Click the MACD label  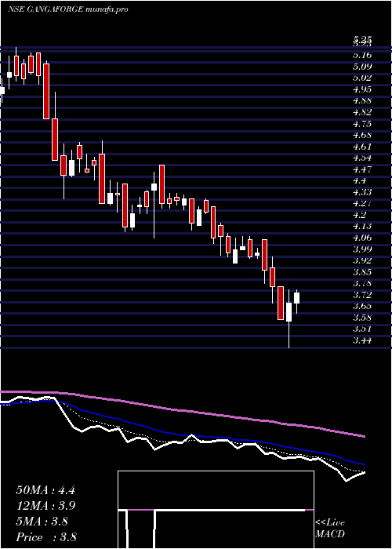point(330,534)
